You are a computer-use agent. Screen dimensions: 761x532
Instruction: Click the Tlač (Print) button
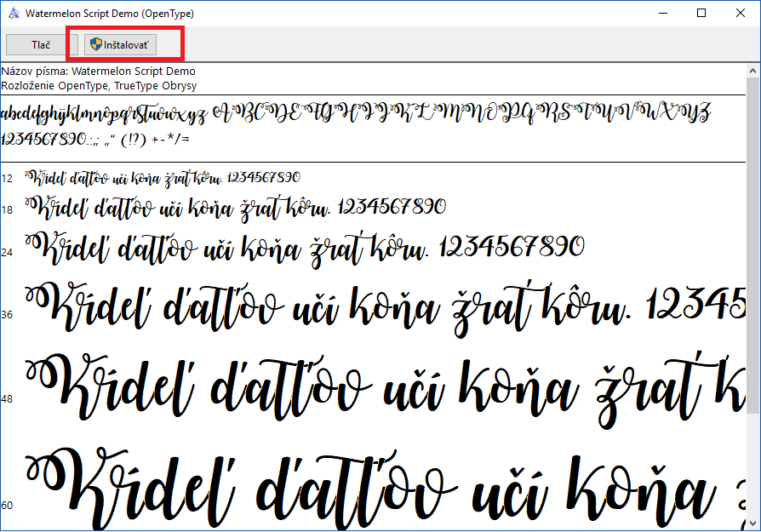(42, 44)
